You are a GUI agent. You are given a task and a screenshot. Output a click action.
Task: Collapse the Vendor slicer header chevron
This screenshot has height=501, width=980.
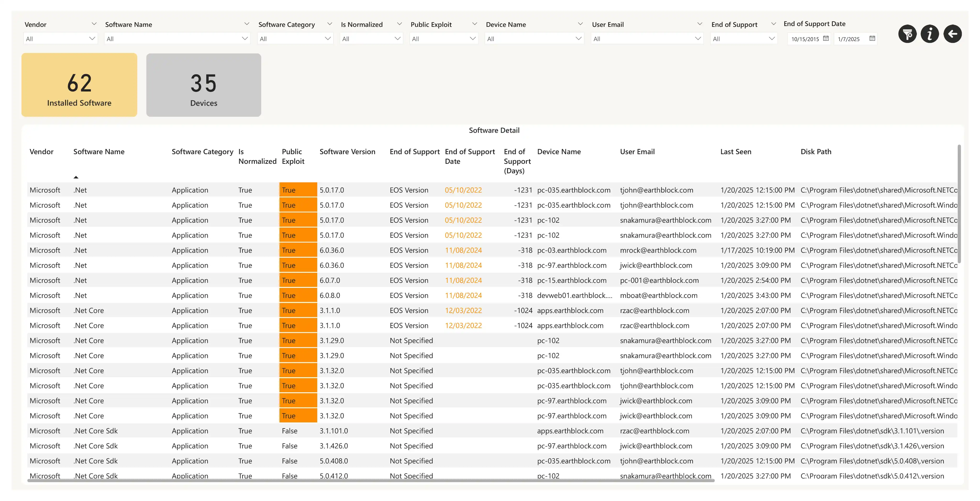click(x=94, y=24)
